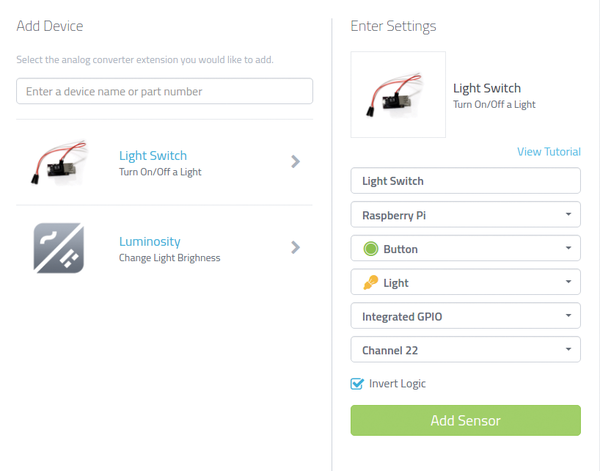Click the Luminosity device icon
This screenshot has height=471, width=600.
(59, 248)
